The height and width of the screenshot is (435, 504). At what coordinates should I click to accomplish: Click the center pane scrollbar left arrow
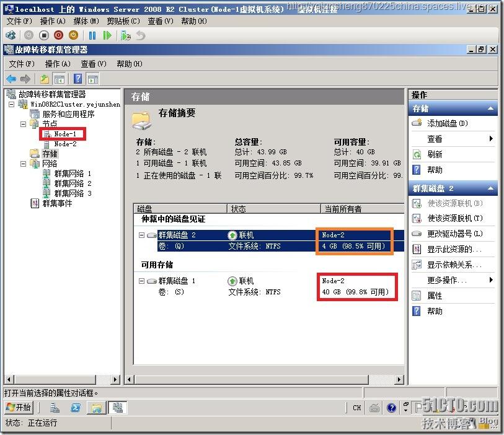pos(129,380)
